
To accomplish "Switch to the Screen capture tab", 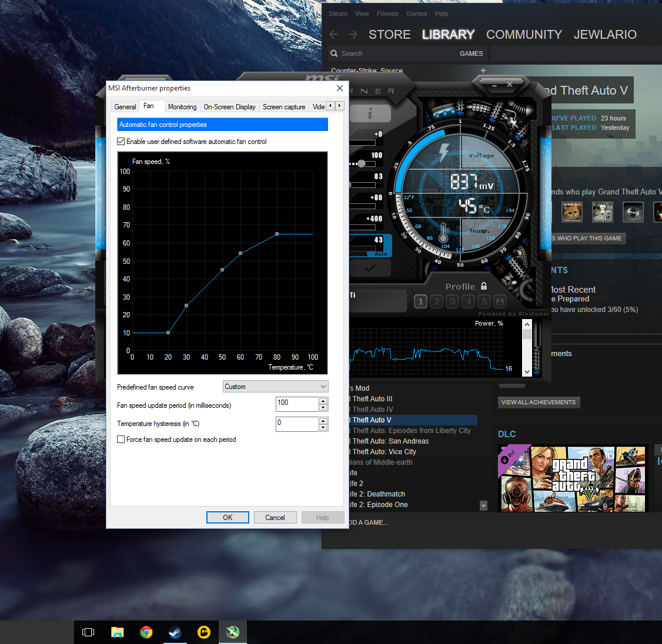I will point(284,107).
